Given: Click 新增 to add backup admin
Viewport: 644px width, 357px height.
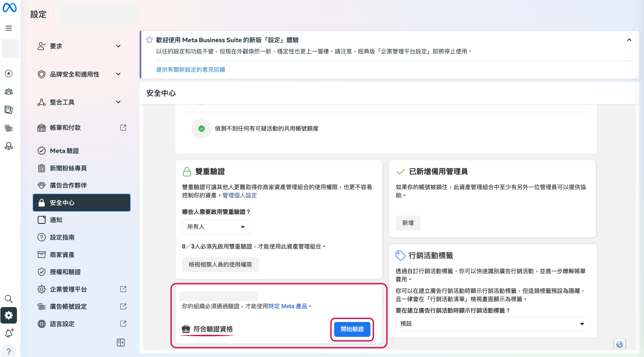Looking at the screenshot, I should point(408,223).
